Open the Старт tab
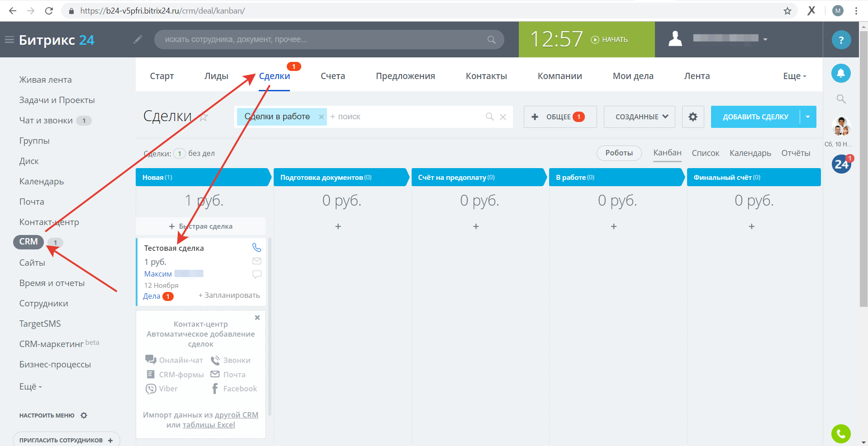The width and height of the screenshot is (868, 446). tap(162, 76)
